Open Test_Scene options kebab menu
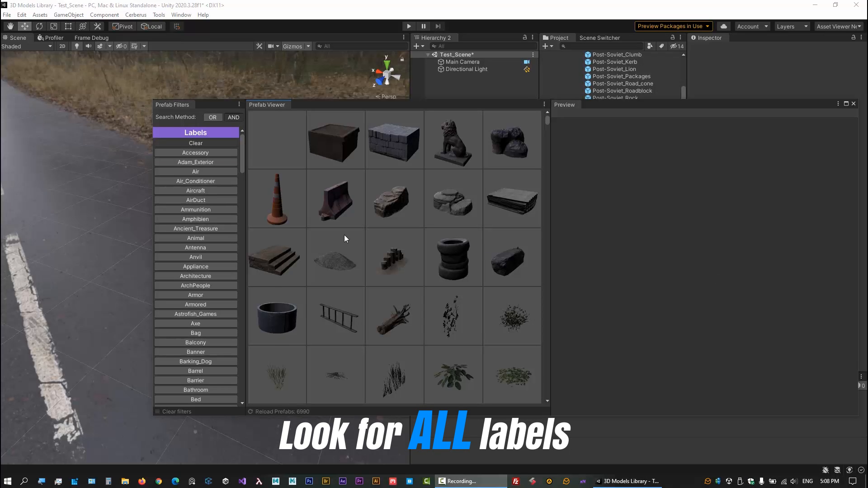The height and width of the screenshot is (488, 868). 533,55
